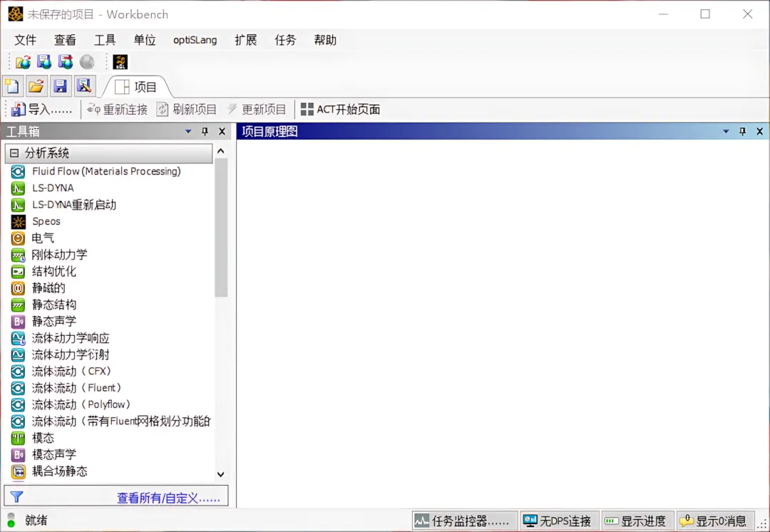Open the 查看 menu

point(65,40)
